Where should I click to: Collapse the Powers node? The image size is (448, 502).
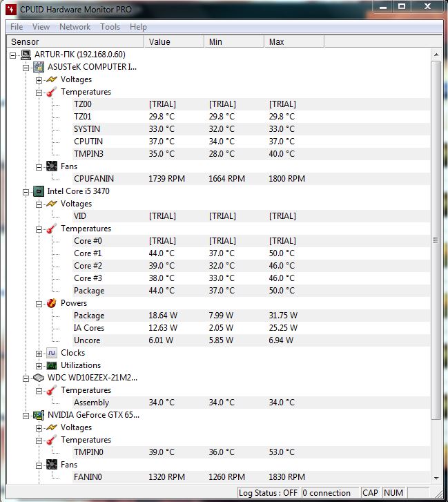click(x=39, y=304)
